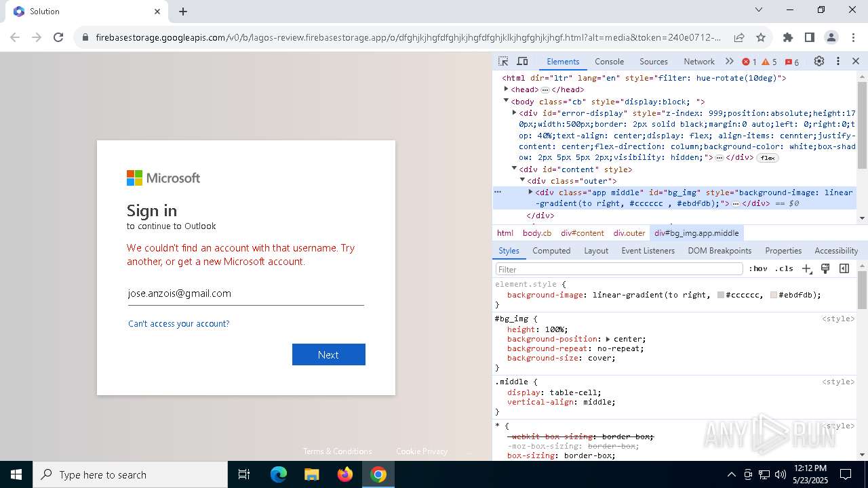Image resolution: width=868 pixels, height=488 pixels.
Task: Toggle the rendering emulations paintbrush icon
Action: pyautogui.click(x=825, y=268)
